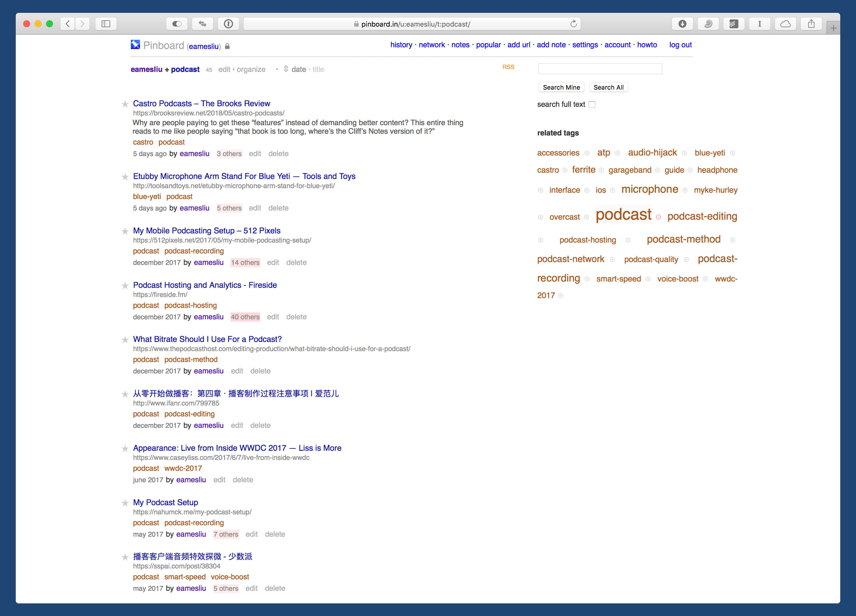856x616 pixels.
Task: Expand the '14 others' saved list
Action: (245, 262)
